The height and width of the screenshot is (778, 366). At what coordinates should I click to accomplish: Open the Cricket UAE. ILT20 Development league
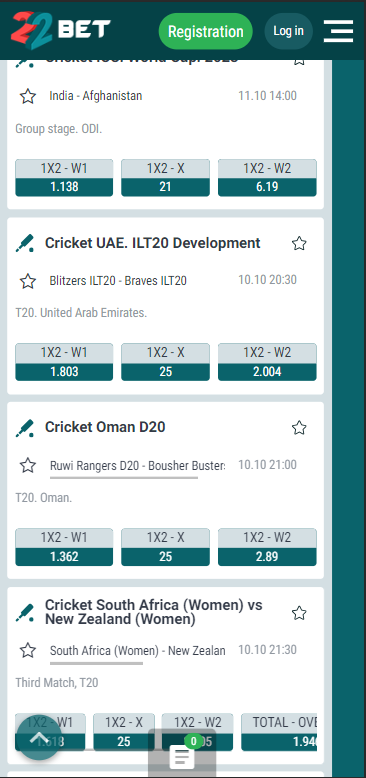pyautogui.click(x=152, y=243)
